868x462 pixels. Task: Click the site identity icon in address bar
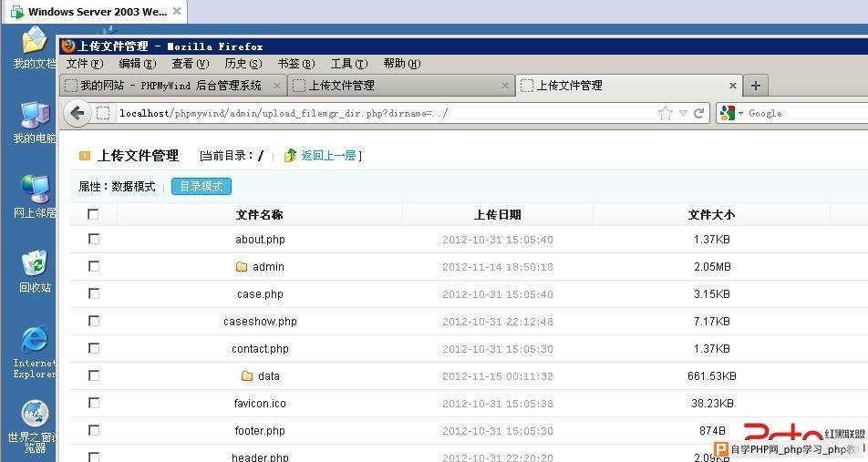[102, 113]
